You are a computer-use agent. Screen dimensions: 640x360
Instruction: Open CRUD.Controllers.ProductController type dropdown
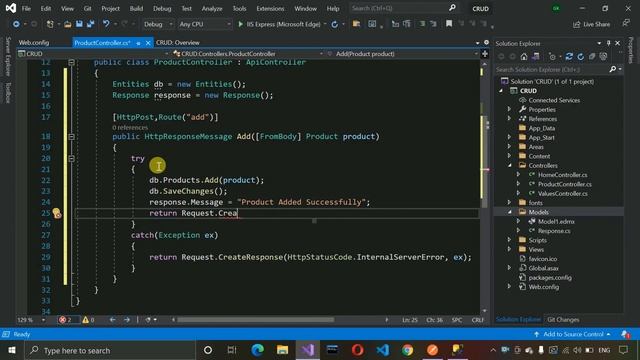point(248,53)
